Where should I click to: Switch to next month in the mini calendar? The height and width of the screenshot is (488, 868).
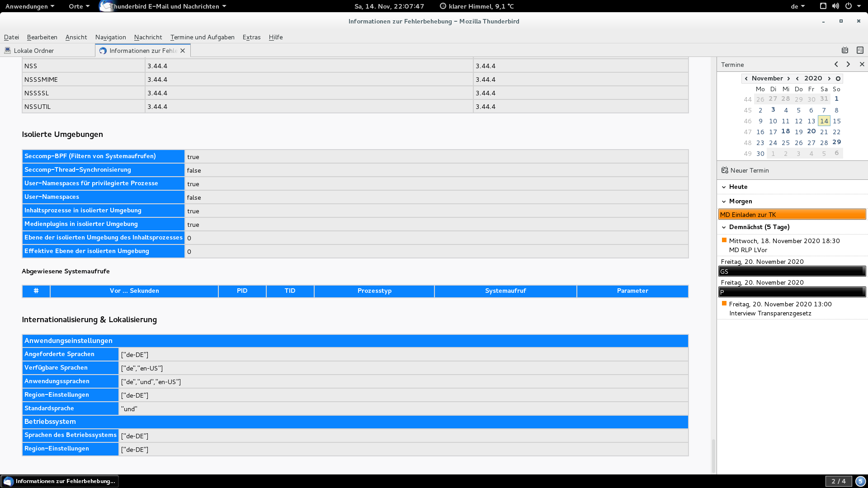point(788,78)
